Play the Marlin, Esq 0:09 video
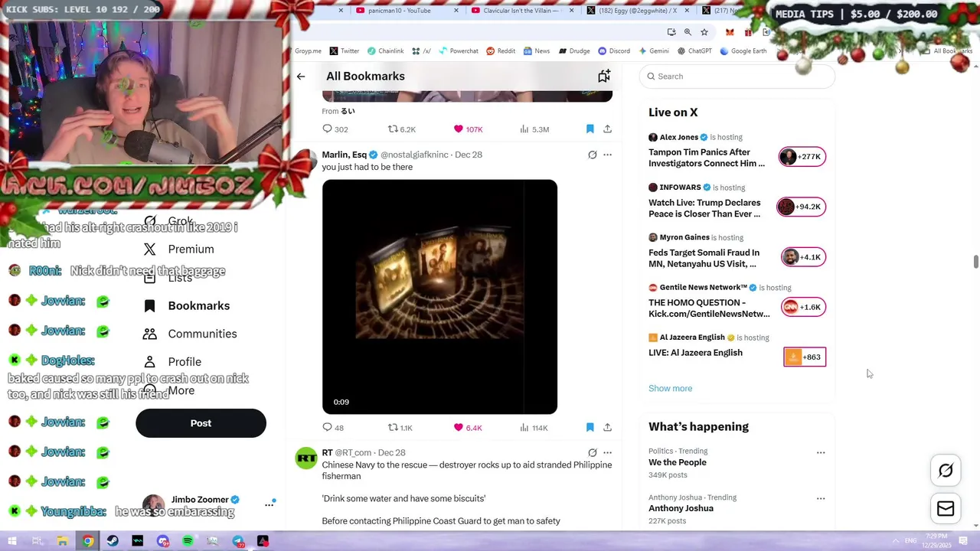The height and width of the screenshot is (551, 980). click(x=439, y=297)
